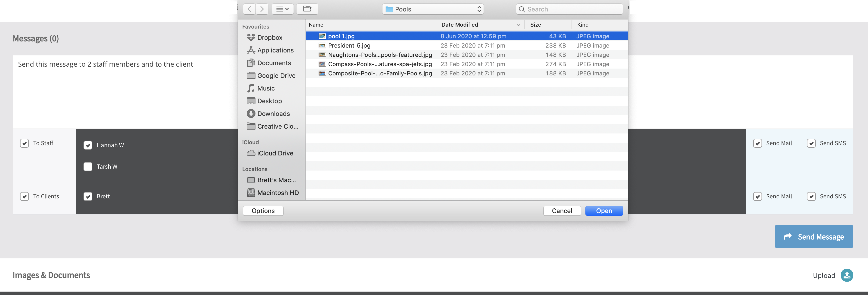Click the Upload icon button
868x295 pixels.
pyautogui.click(x=847, y=275)
